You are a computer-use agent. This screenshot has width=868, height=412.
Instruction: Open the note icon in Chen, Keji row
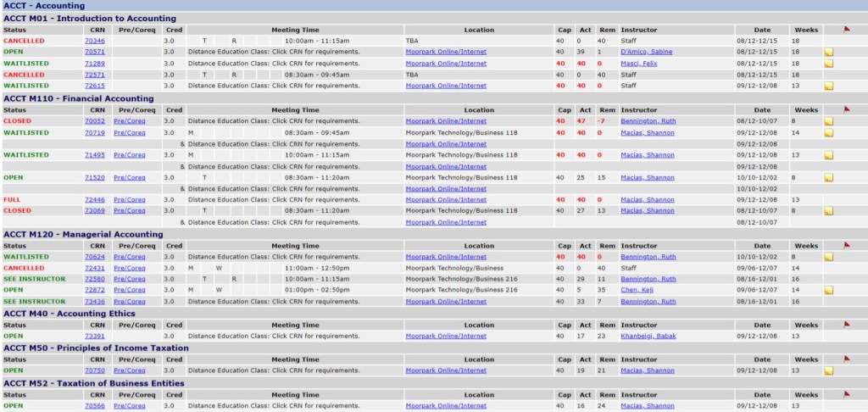click(x=828, y=290)
